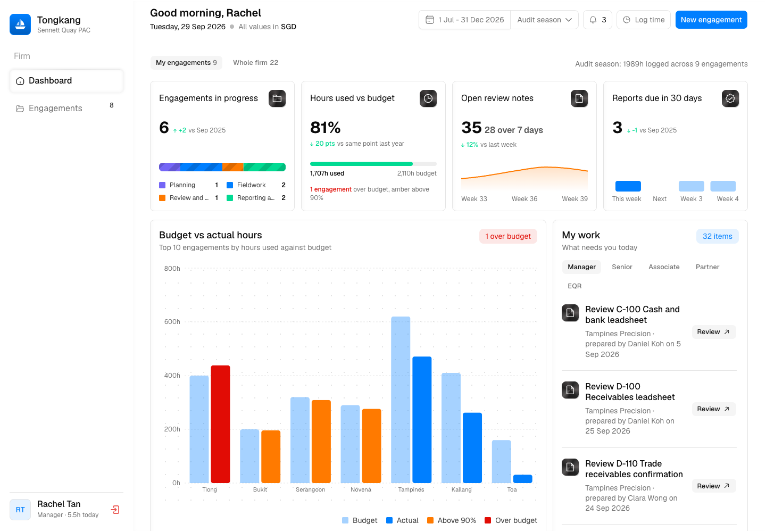Screen dimensions: 766x532
Task: Click the clock icon on Hours used vs budget card
Action: point(428,98)
